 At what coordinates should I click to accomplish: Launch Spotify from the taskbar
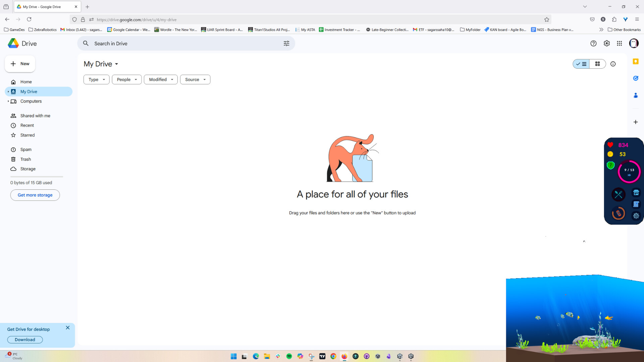click(289, 356)
